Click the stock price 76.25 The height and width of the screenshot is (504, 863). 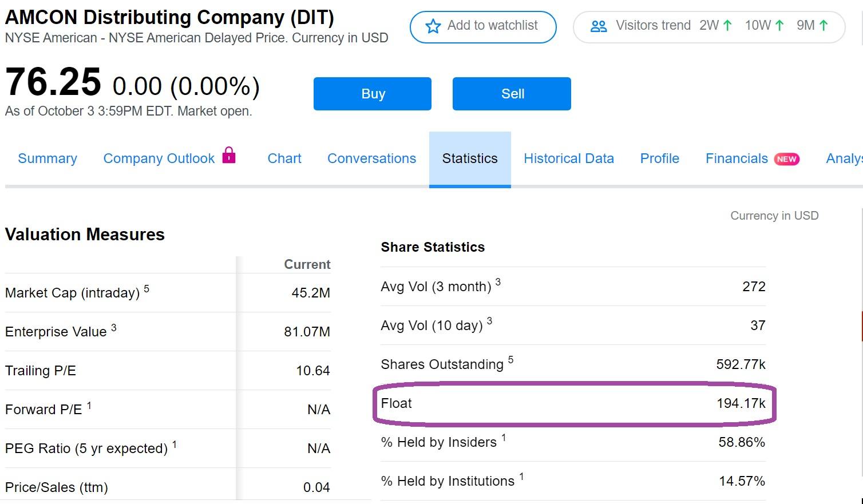click(53, 82)
